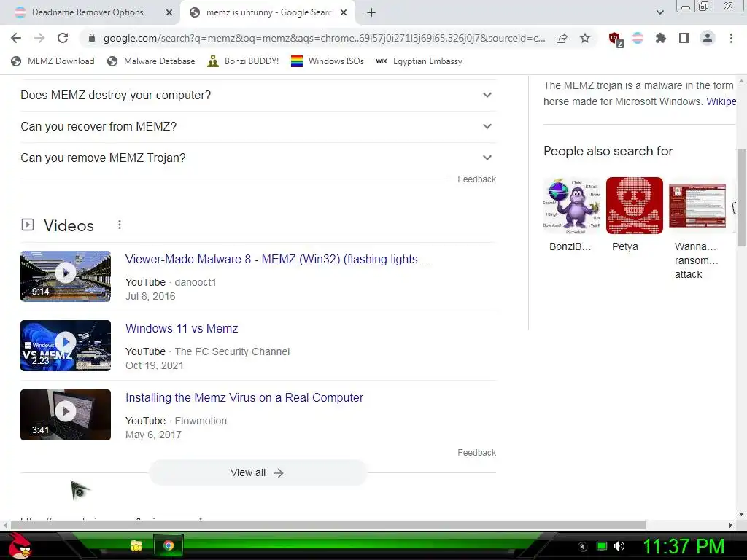Reload the Google search page

point(63,38)
